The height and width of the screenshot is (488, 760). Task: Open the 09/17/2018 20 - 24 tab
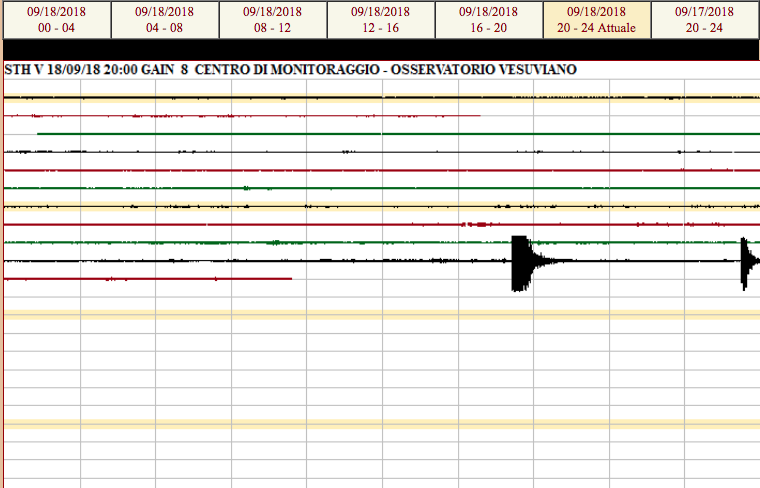click(704, 20)
